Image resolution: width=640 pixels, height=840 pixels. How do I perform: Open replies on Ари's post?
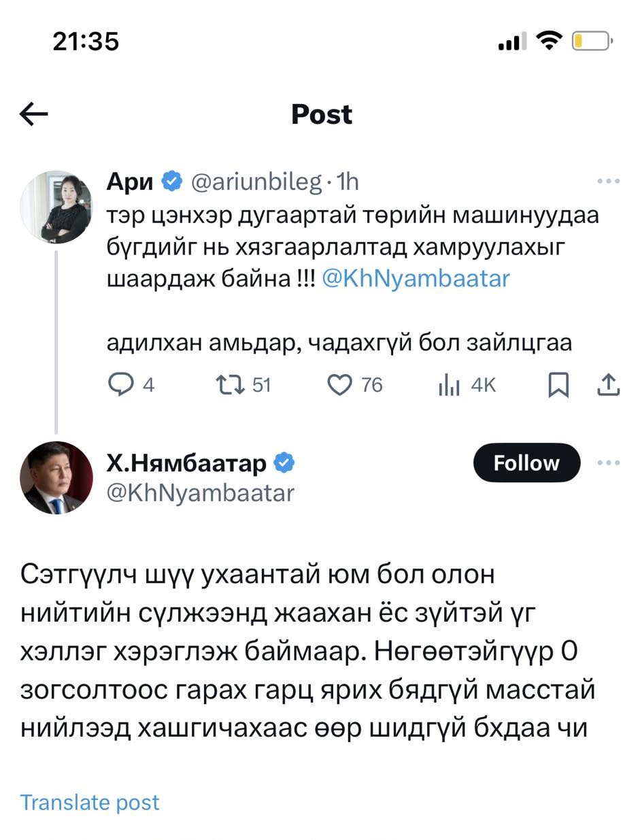[122, 386]
